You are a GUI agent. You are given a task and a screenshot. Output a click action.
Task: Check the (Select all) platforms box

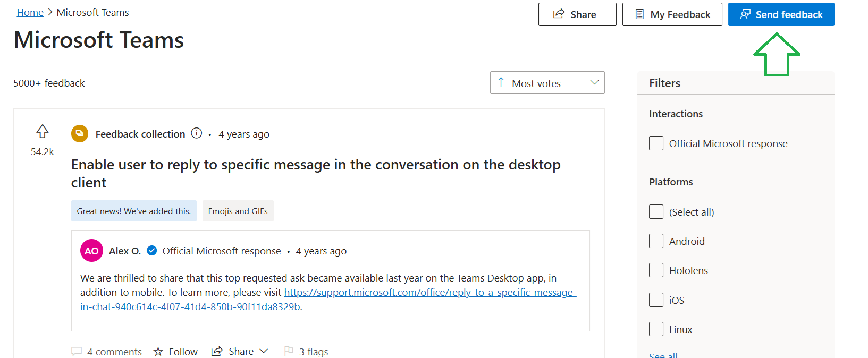click(x=656, y=212)
